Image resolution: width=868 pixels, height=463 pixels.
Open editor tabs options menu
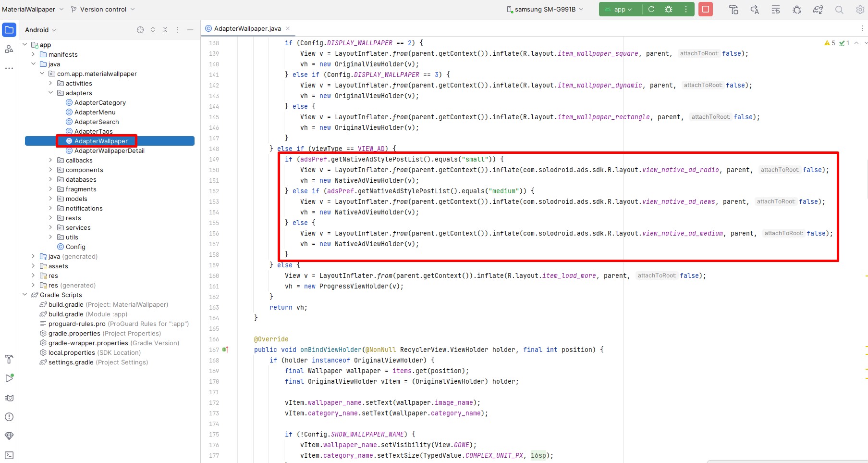862,28
